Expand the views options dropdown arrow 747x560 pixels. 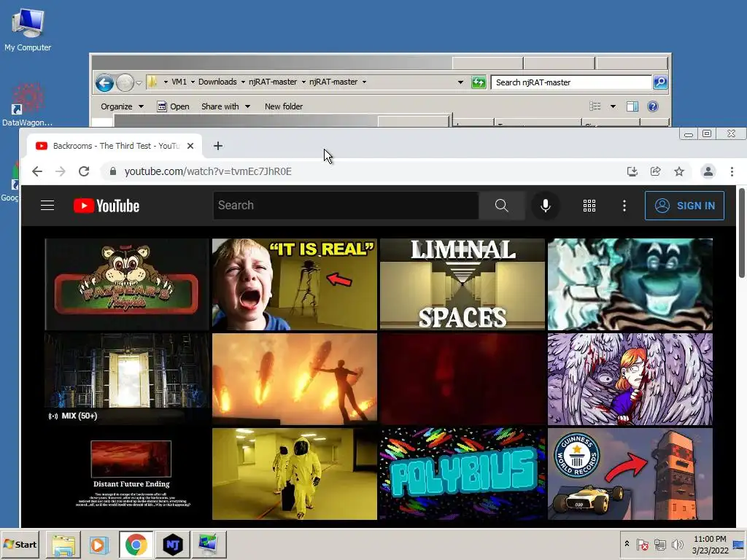tap(613, 106)
